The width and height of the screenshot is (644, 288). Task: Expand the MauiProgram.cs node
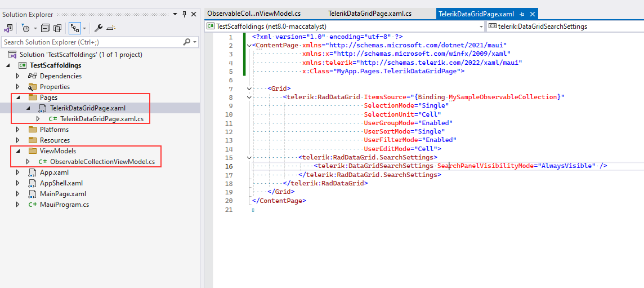point(18,205)
